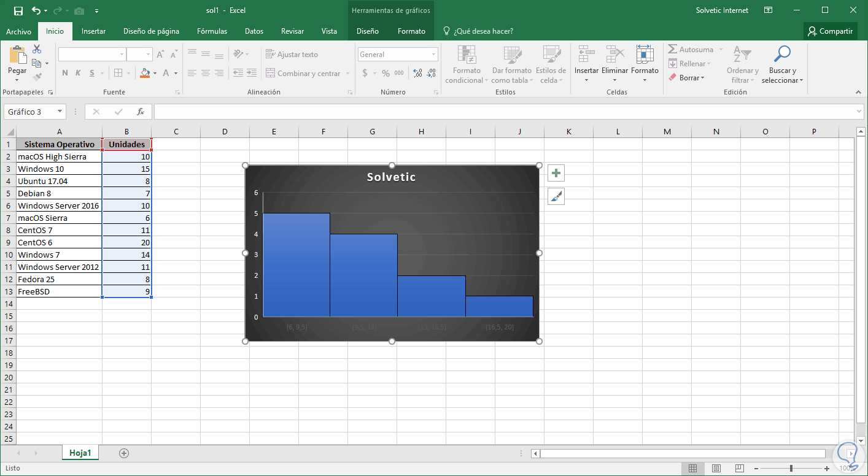Decrease font size with small A icon

tap(174, 55)
